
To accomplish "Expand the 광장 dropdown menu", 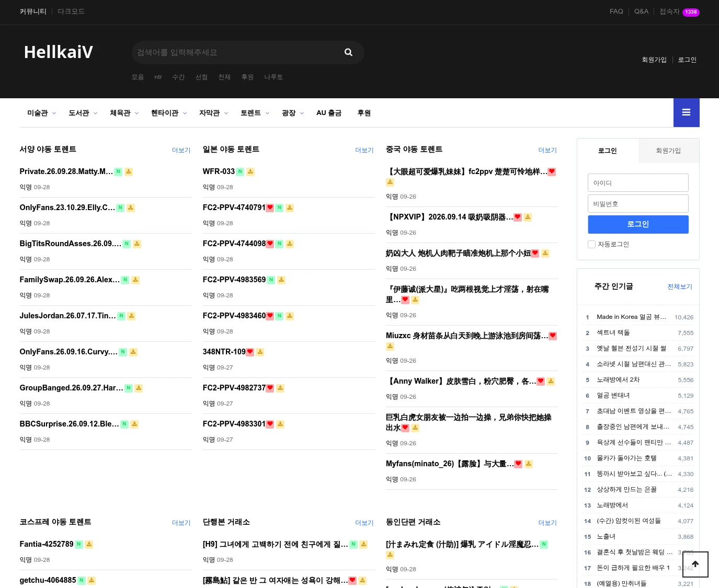I will point(293,113).
